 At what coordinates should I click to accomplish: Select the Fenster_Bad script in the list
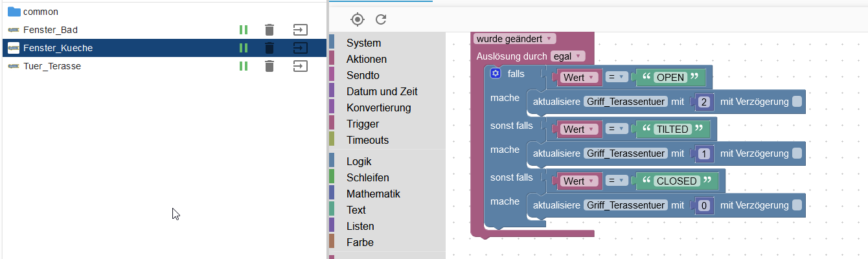[51, 30]
